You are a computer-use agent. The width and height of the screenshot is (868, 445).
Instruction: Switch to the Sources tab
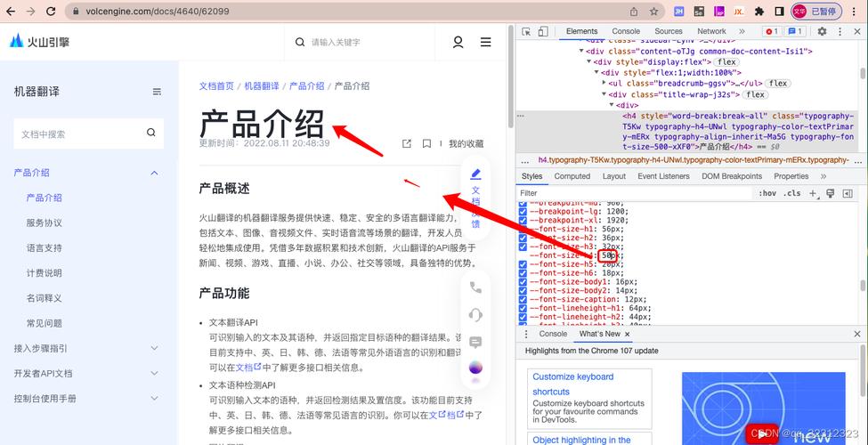click(669, 31)
